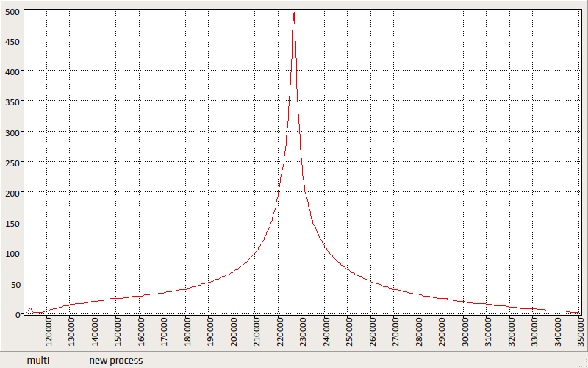Click the 100 y-axis label
This screenshot has width=588, height=368.
coord(12,253)
